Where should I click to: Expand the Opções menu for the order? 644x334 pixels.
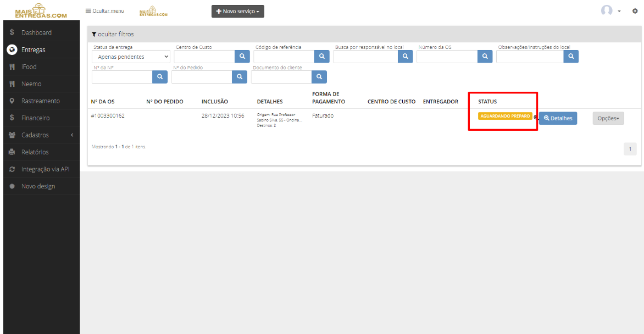[x=608, y=118]
